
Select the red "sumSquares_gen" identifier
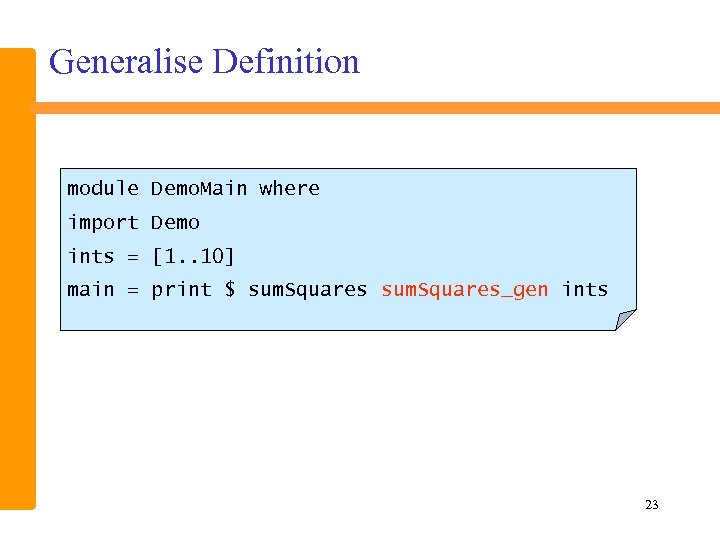[465, 290]
